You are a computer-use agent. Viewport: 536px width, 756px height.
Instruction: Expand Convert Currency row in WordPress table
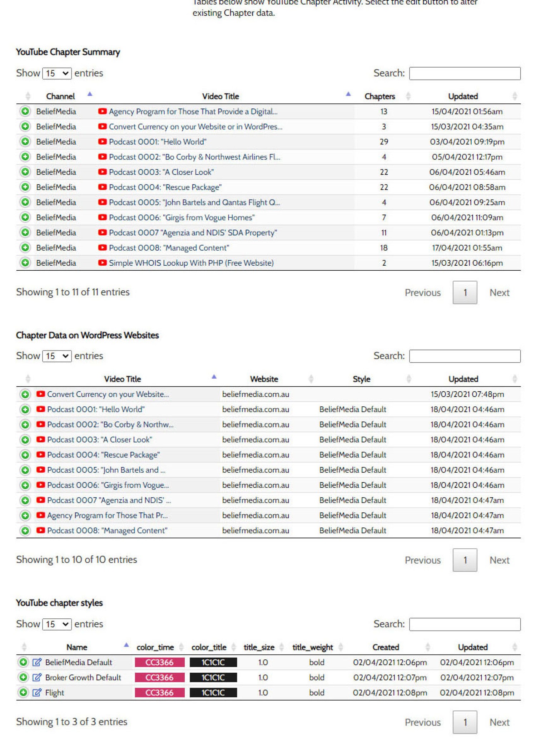coord(25,394)
